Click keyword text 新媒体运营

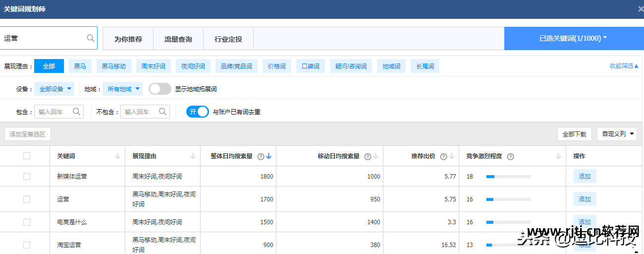(x=72, y=176)
